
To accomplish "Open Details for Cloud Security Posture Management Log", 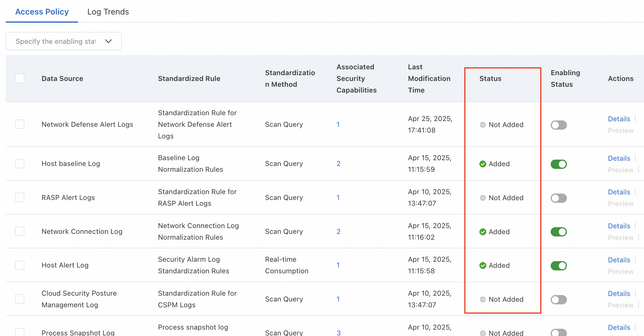I will (619, 294).
